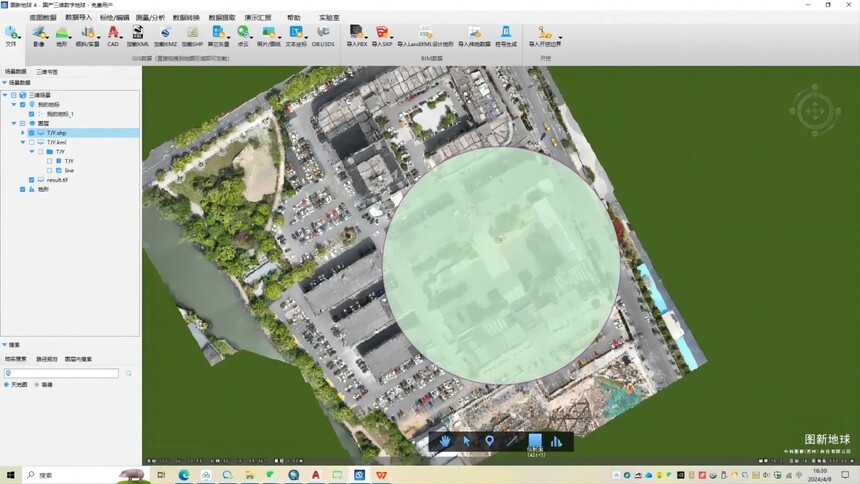Expand the TJY.shp tree node

tap(22, 133)
